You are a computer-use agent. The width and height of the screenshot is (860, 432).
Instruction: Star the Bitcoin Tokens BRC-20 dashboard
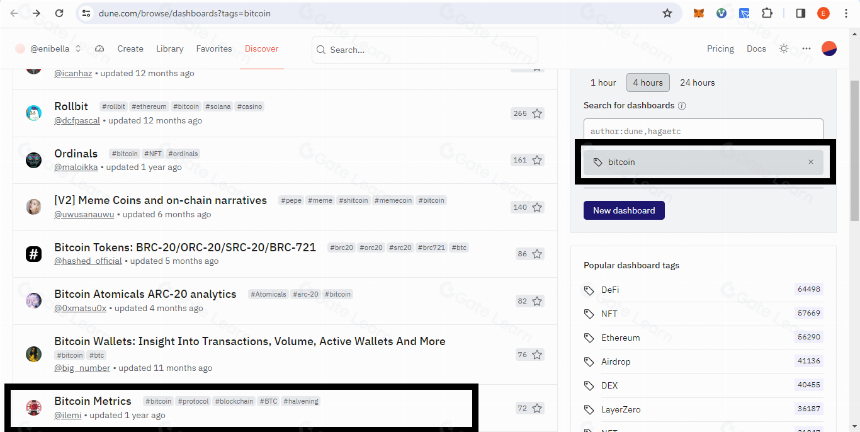click(x=537, y=254)
